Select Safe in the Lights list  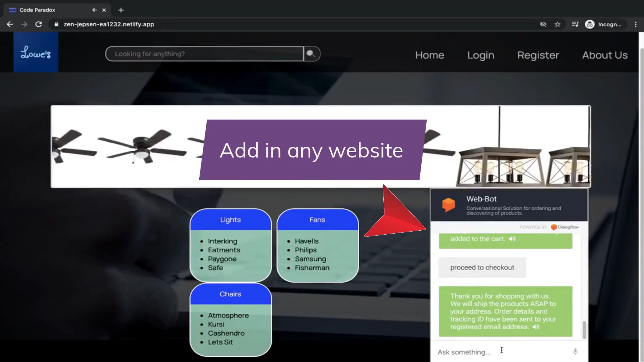point(215,268)
